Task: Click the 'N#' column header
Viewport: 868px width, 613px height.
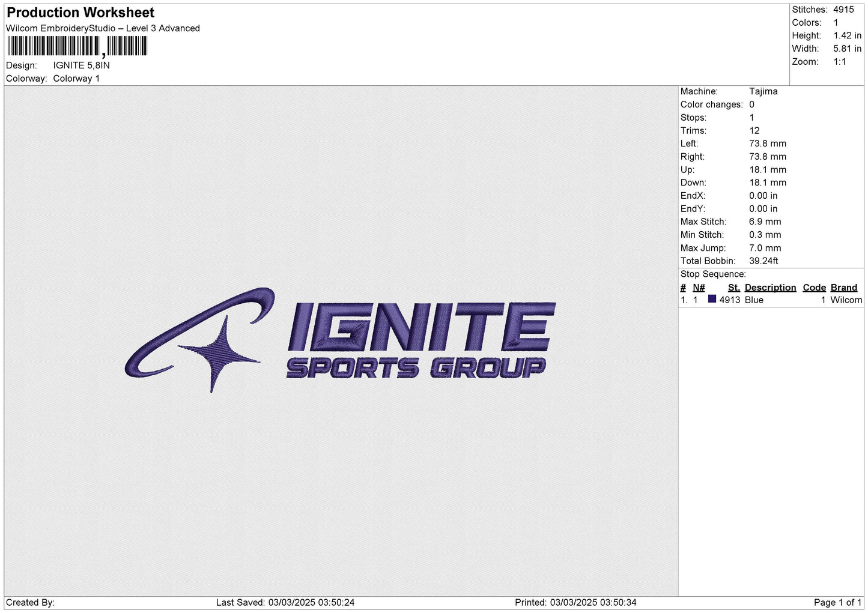Action: pyautogui.click(x=699, y=288)
